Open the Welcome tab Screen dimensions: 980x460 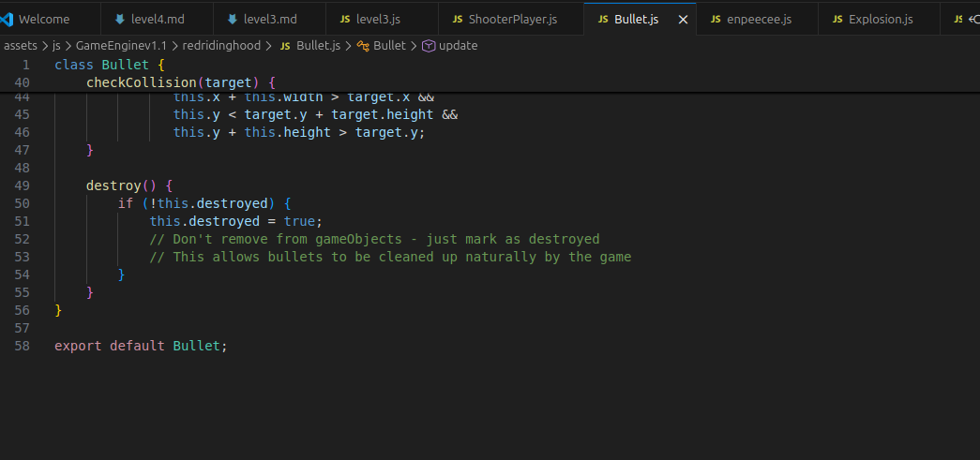[x=44, y=20]
